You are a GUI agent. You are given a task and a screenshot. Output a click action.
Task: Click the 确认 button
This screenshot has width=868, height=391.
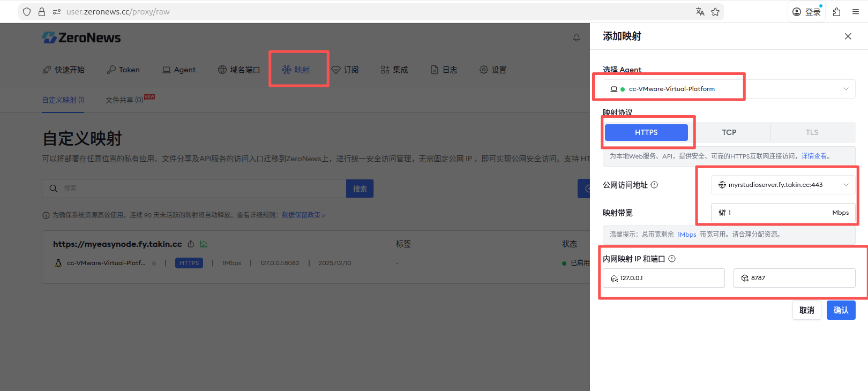tap(841, 310)
